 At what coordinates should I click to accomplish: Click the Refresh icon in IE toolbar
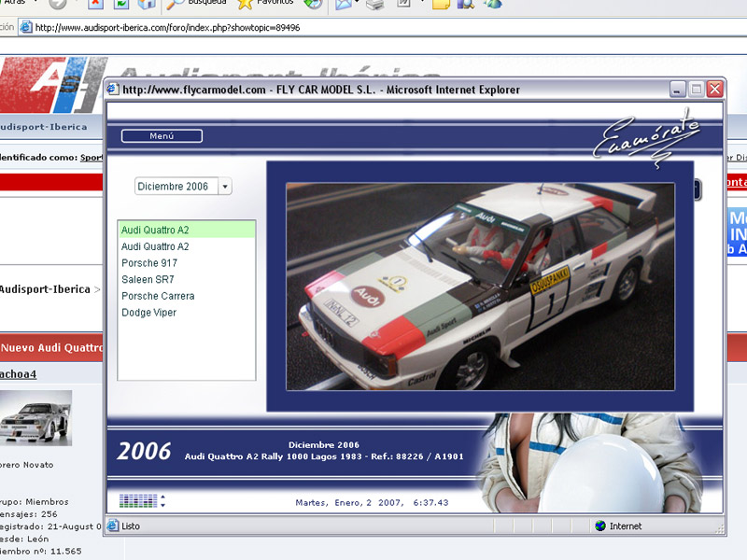(121, 4)
